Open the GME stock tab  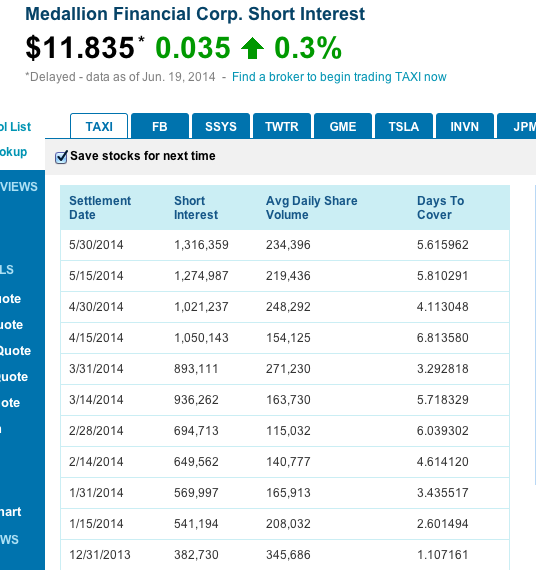(343, 126)
